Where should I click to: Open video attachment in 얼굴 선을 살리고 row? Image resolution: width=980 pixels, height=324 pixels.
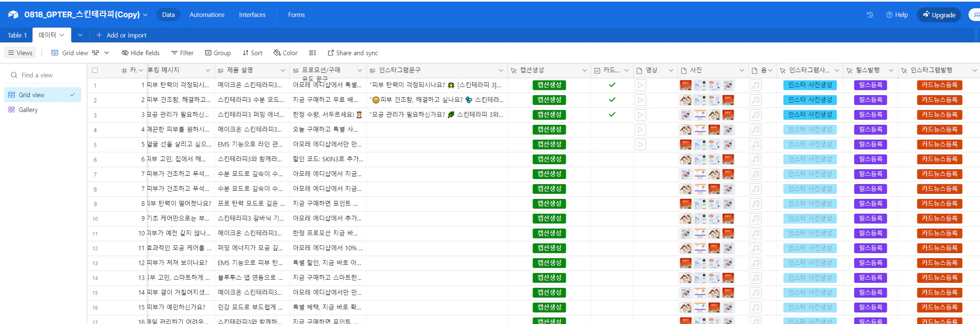640,145
